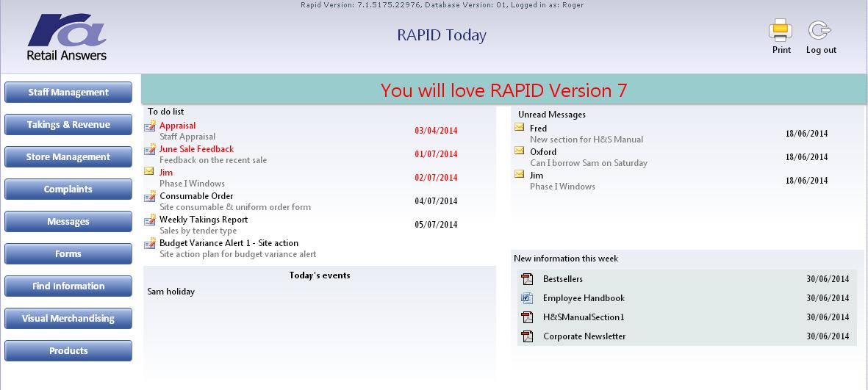Image resolution: width=868 pixels, height=390 pixels.
Task: Click the 03/04/2014 due date
Action: click(437, 131)
